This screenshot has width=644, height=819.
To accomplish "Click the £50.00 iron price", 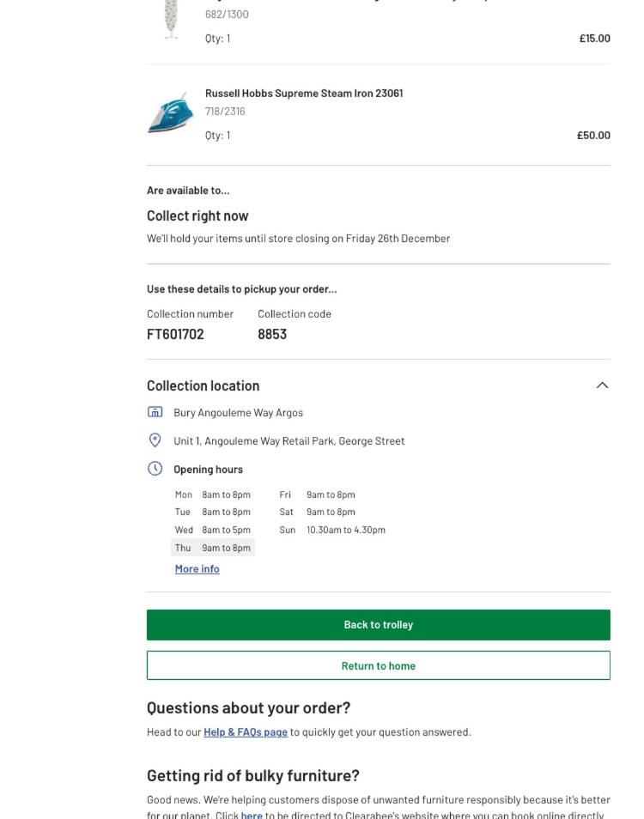I will 593,135.
